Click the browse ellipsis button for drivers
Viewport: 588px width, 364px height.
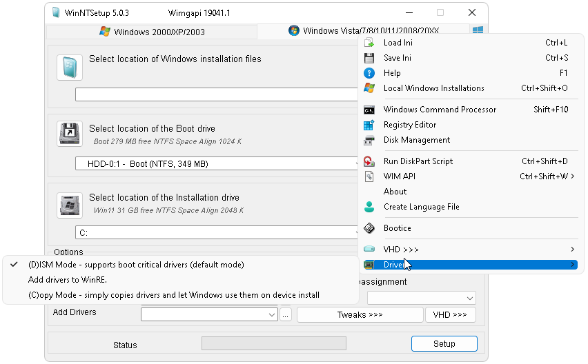(286, 315)
